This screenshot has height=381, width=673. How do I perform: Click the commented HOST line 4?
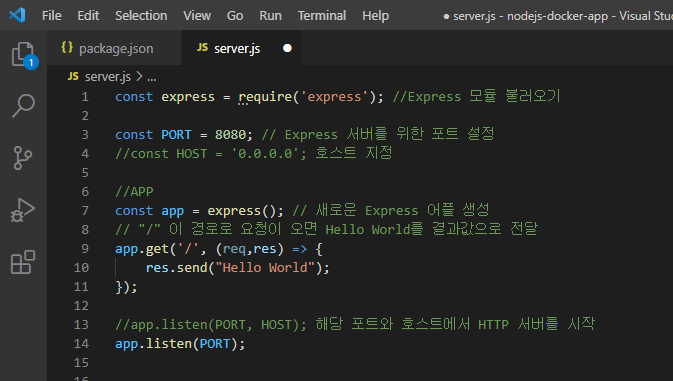[x=254, y=153]
